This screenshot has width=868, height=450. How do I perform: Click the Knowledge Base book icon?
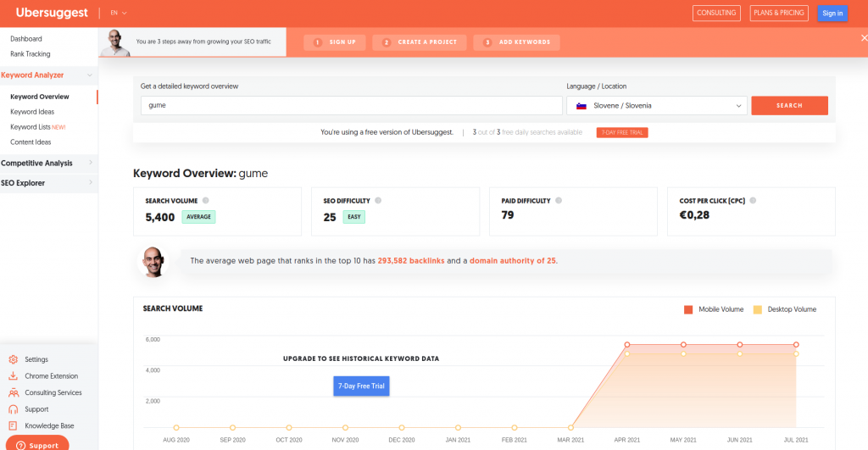(14, 425)
